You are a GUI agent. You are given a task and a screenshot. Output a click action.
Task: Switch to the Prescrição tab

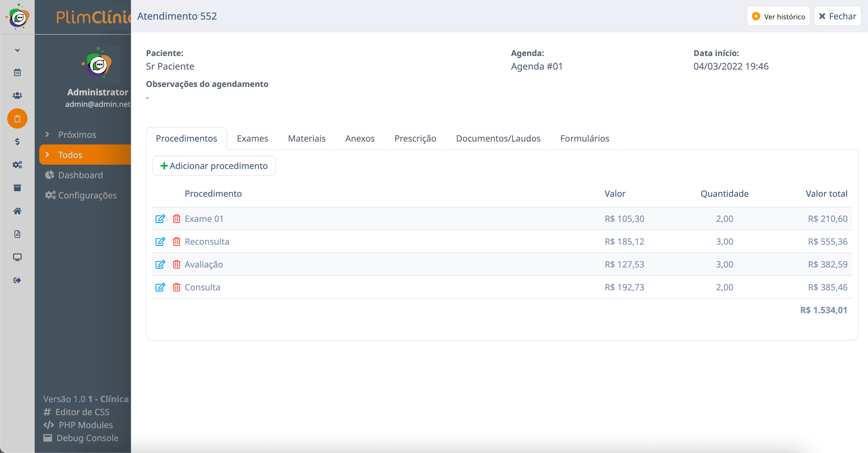coord(415,138)
